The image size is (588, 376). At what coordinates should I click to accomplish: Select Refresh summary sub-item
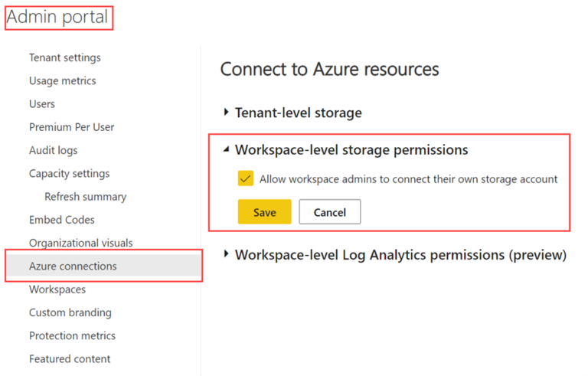click(x=86, y=197)
